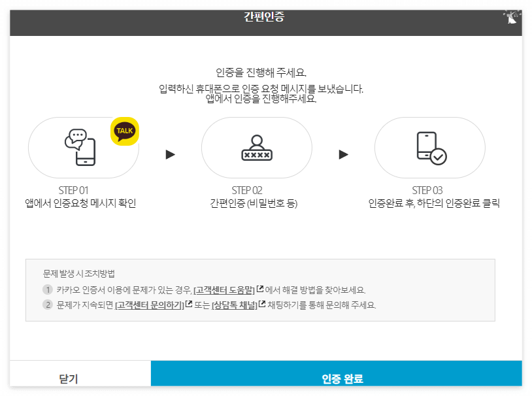532x396 pixels.
Task: Click the numbered circle 2 bullet
Action: coord(48,305)
